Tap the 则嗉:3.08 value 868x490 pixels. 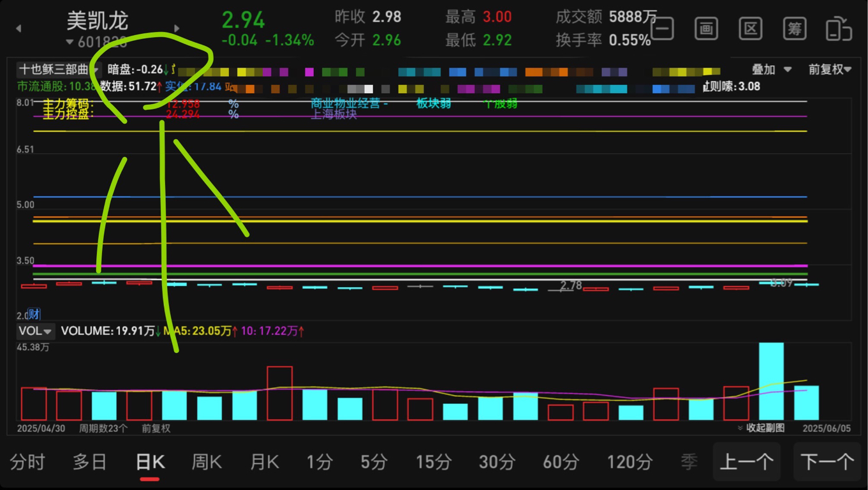(x=732, y=86)
